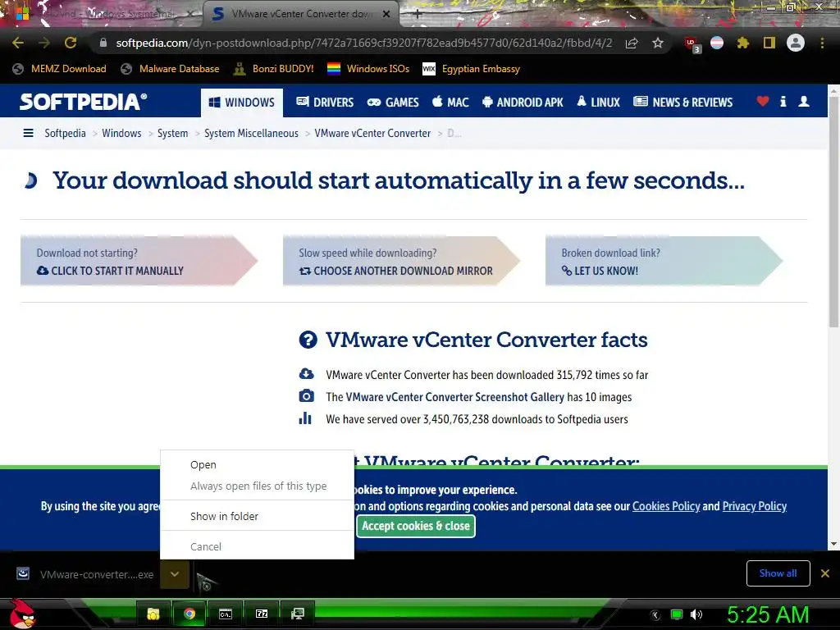Open the GAMES section
Viewport: 840px width, 630px height.
(393, 102)
